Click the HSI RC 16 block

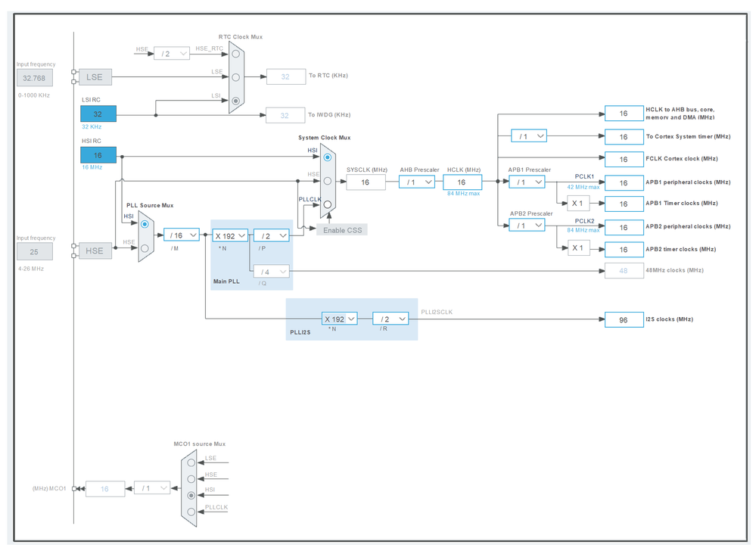98,155
